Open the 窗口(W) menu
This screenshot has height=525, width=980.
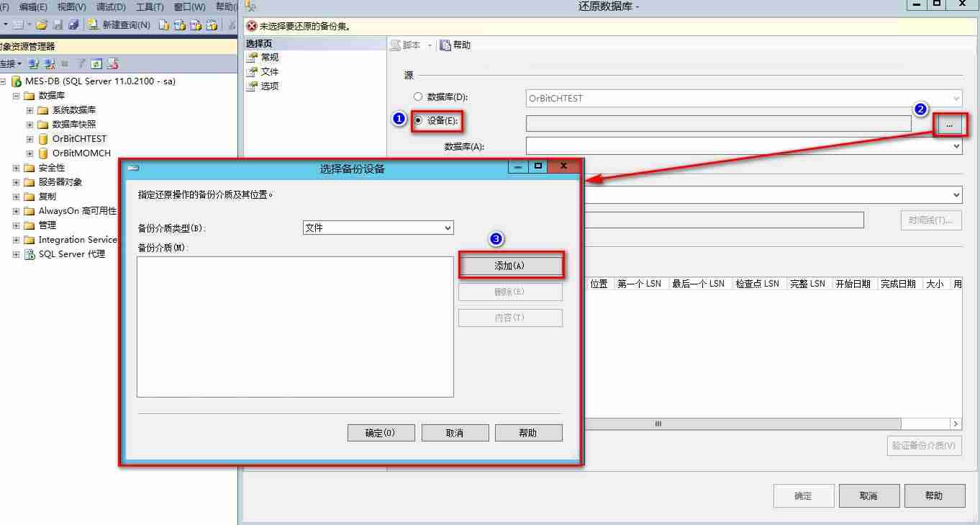coord(189,6)
